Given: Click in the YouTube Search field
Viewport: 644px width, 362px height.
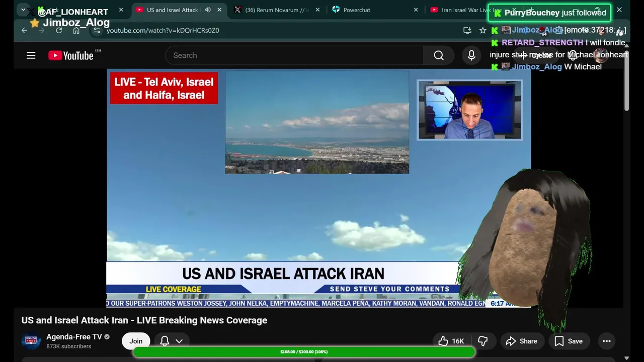Looking at the screenshot, I should pyautogui.click(x=294, y=55).
